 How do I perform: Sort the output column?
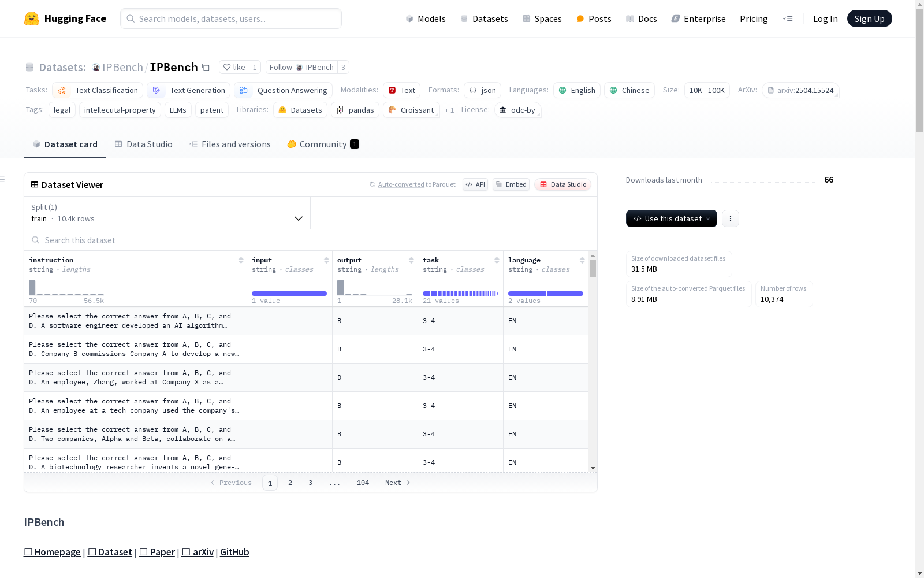[x=411, y=260]
